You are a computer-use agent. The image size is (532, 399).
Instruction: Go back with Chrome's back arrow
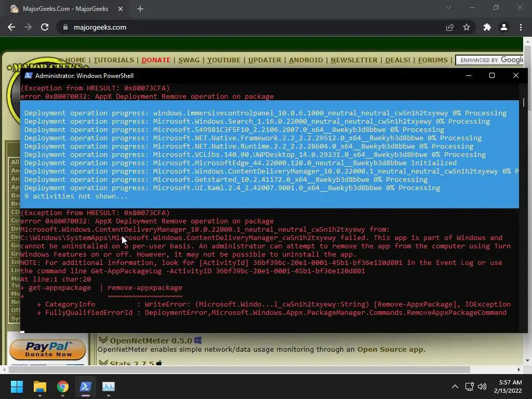pos(11,27)
